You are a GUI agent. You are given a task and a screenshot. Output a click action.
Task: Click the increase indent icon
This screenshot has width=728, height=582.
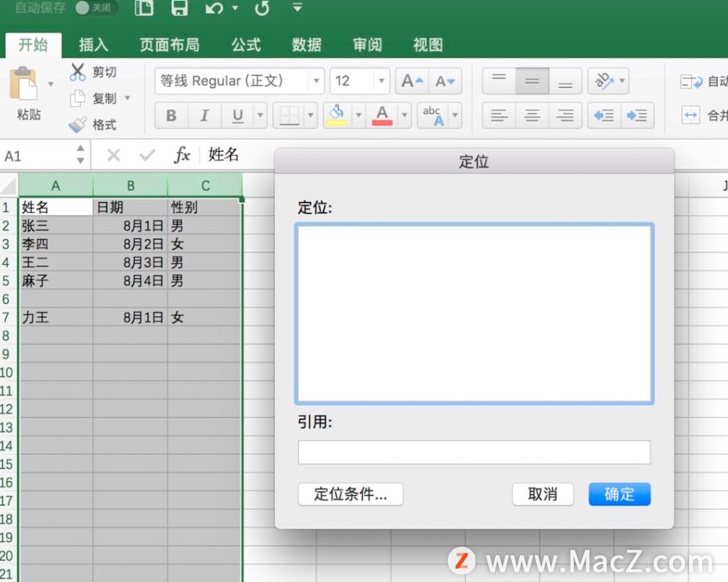[637, 114]
